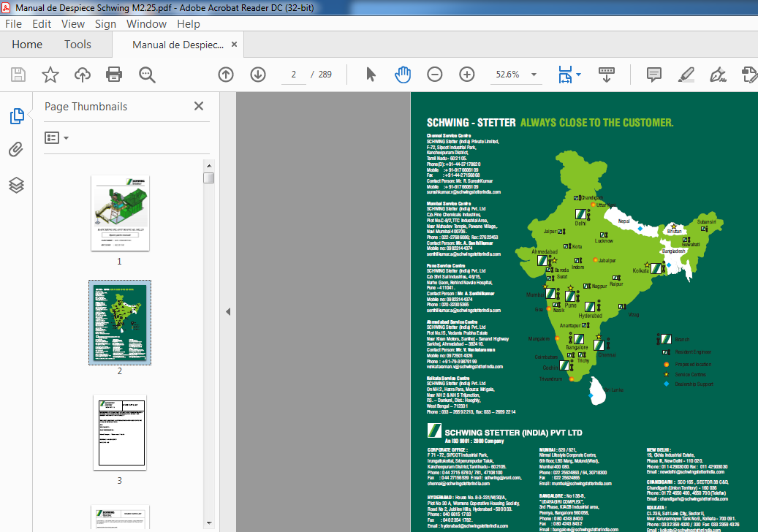758x532 pixels.
Task: Click the Dealership Support legend entry
Action: [694, 384]
